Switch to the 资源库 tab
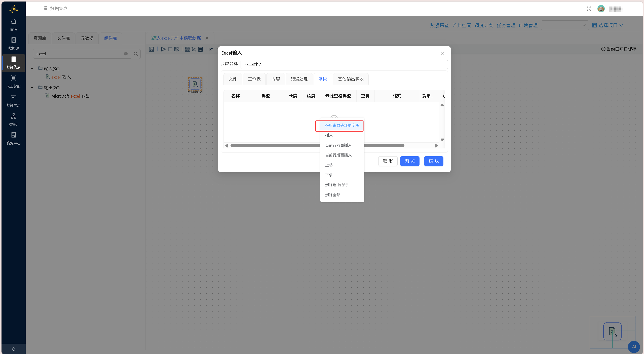The width and height of the screenshot is (644, 354). pyautogui.click(x=40, y=38)
